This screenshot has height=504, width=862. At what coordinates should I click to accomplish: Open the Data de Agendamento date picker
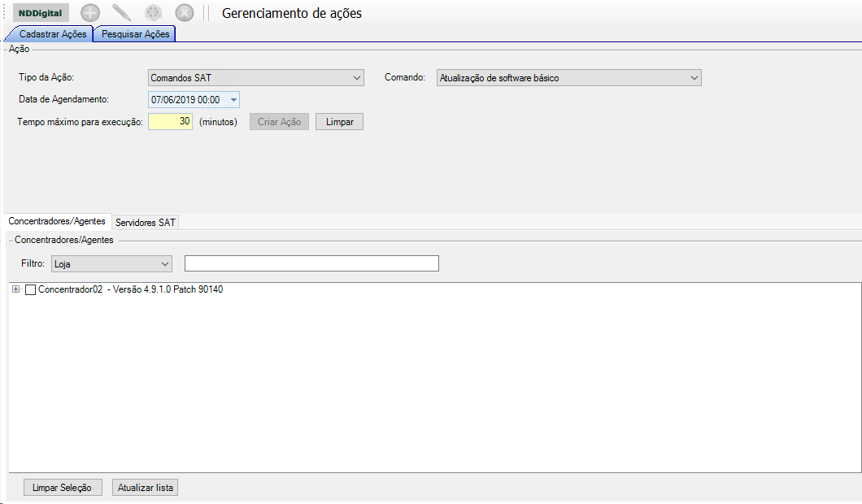coord(234,100)
